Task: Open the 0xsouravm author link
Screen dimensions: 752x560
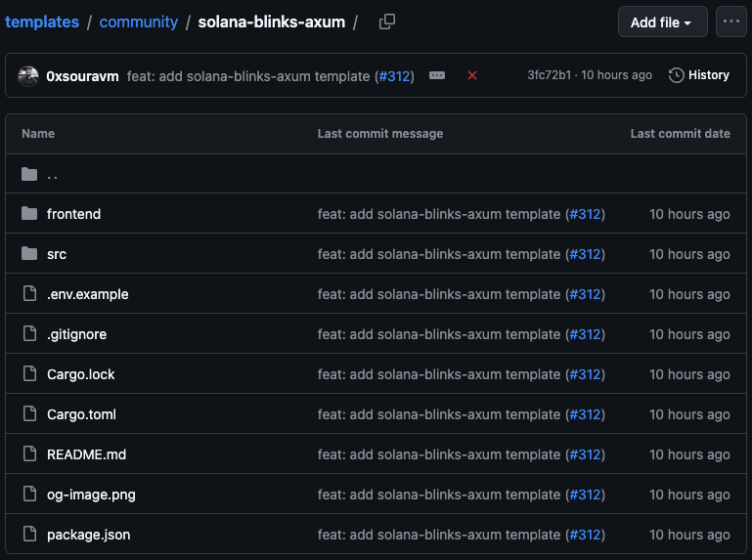Action: coord(82,76)
